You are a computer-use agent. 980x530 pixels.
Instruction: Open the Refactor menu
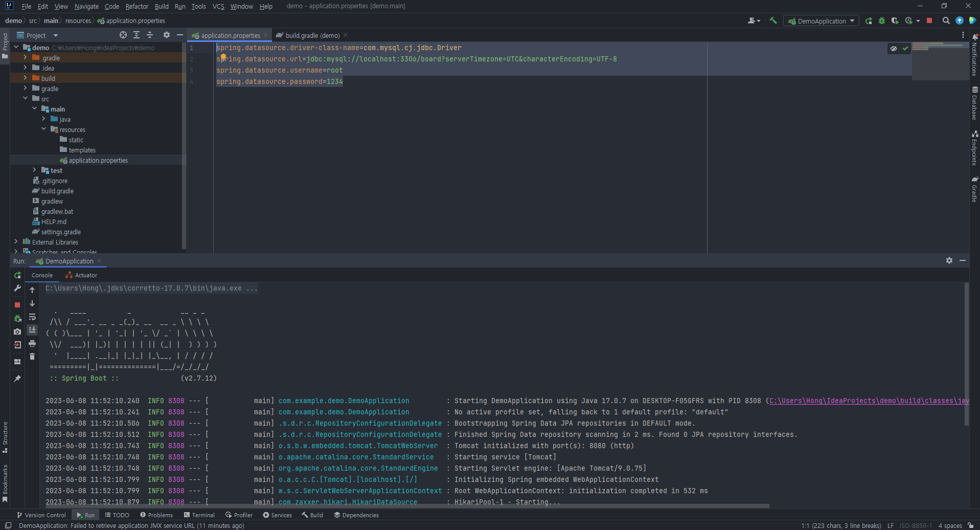[136, 6]
